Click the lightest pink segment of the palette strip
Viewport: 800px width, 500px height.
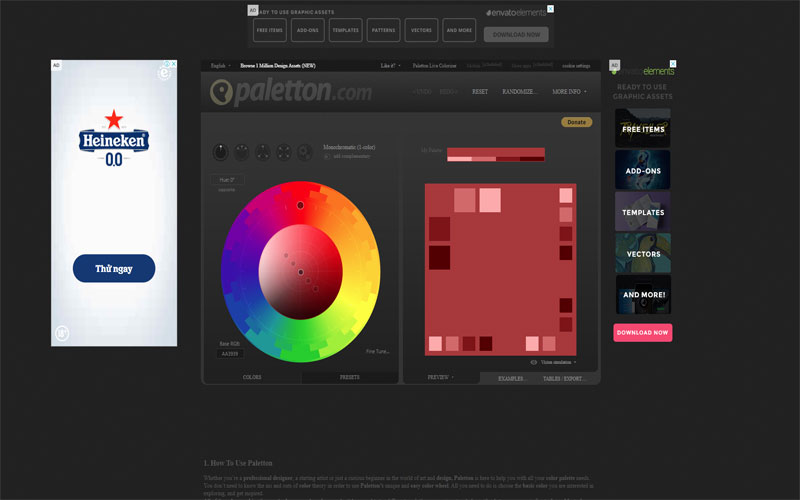[x=459, y=159]
